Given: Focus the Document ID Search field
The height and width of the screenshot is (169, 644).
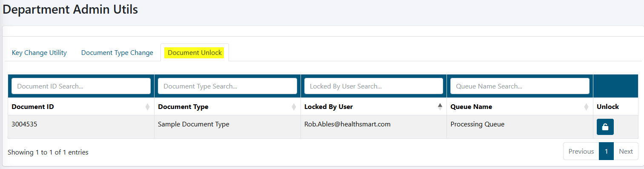Looking at the screenshot, I should [x=81, y=86].
